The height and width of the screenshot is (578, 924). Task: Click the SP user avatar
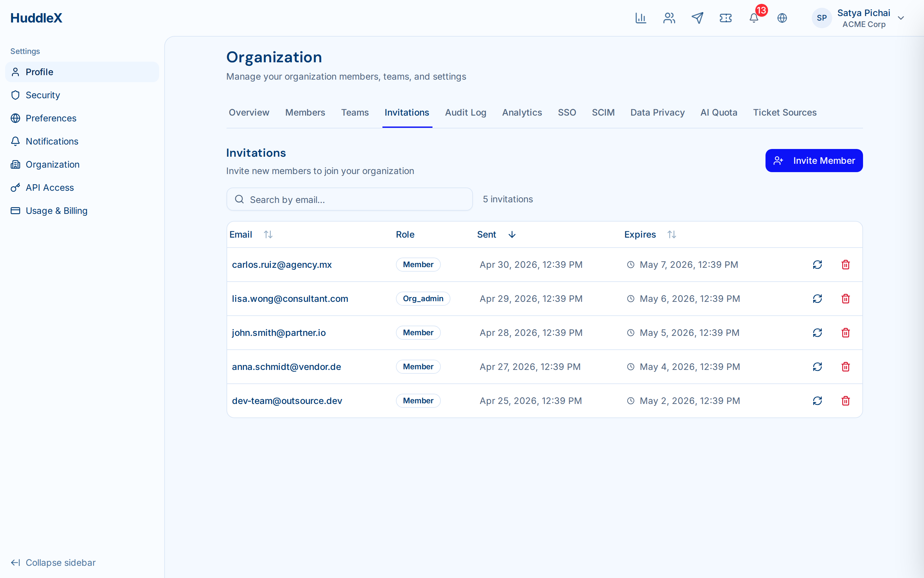point(822,18)
